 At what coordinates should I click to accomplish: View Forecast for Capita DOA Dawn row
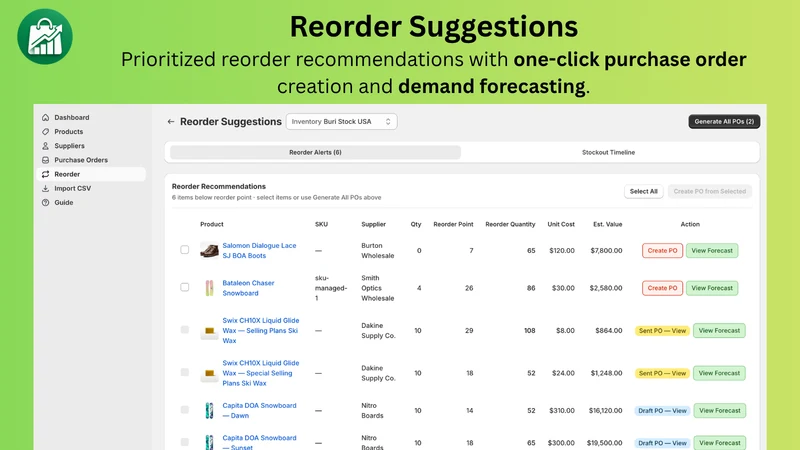[x=719, y=411]
